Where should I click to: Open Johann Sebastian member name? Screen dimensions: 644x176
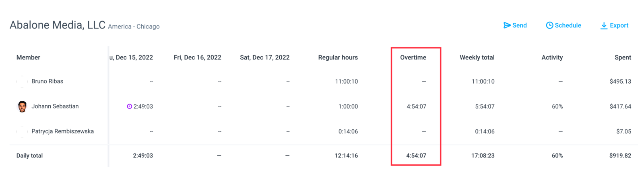(55, 106)
